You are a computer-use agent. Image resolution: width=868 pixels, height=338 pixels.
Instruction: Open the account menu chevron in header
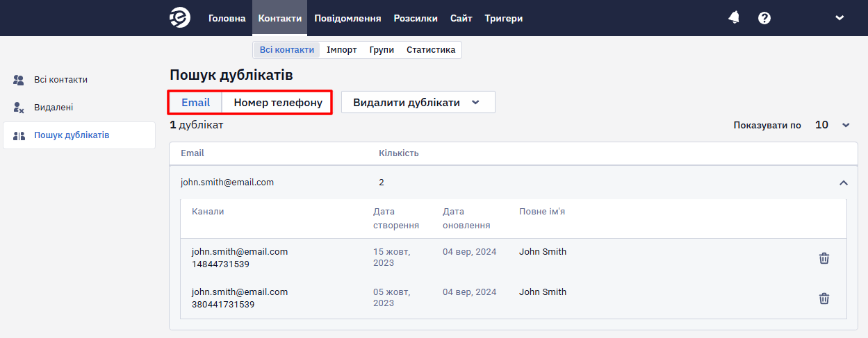[840, 18]
